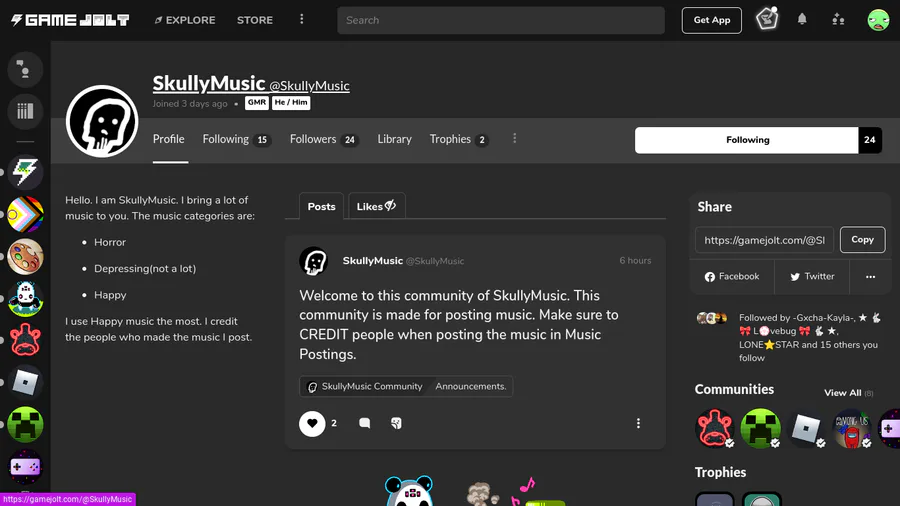
Task: Click the Happy bullet item
Action: point(110,295)
